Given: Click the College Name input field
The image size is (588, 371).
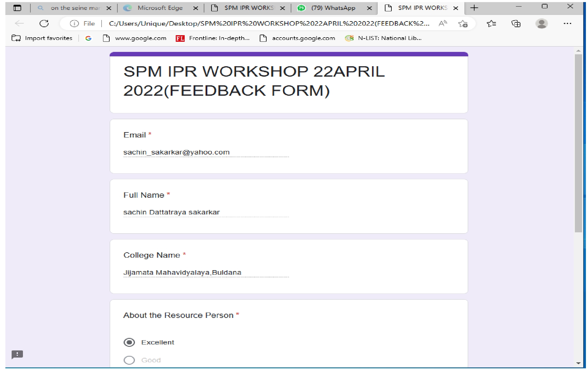Looking at the screenshot, I should 206,273.
